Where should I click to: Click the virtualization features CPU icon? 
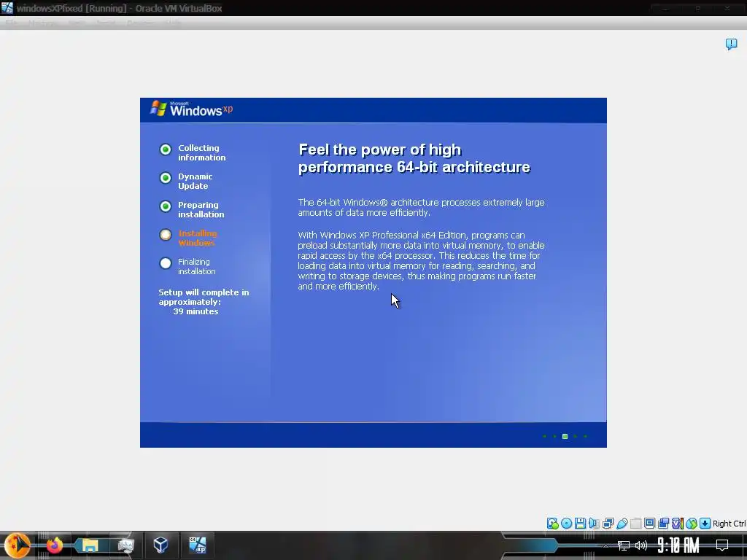pos(677,524)
